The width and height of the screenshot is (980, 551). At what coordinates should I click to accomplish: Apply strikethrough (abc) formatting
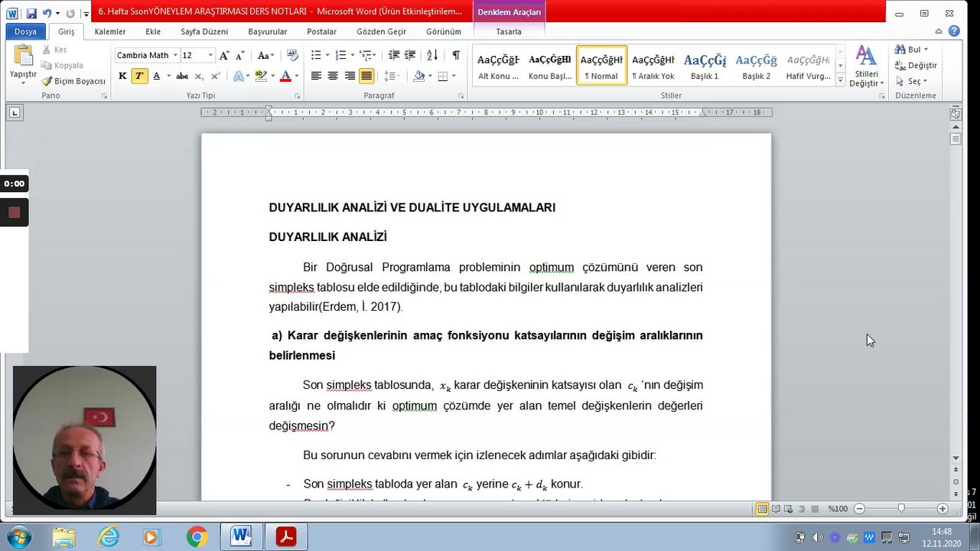click(182, 76)
